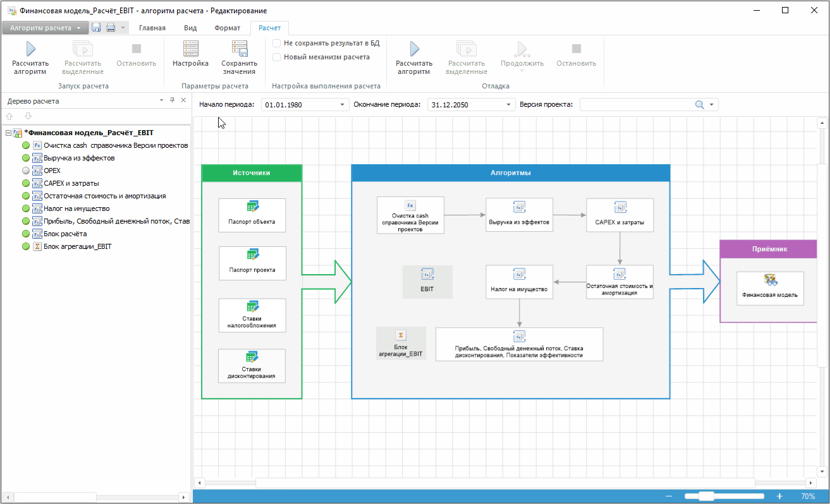The width and height of the screenshot is (830, 504).
Task: Collapse the Финансовая модель_Расчёт_EBIT tree root
Action: click(x=8, y=133)
